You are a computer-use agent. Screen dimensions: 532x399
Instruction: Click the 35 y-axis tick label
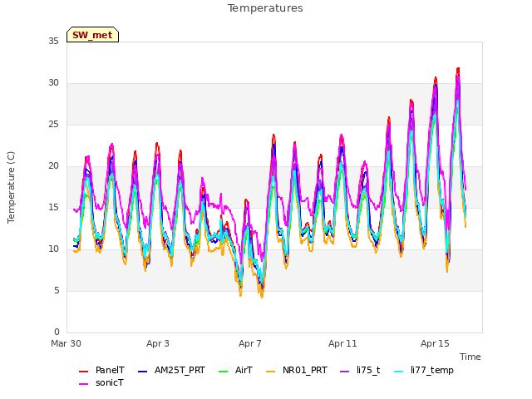[x=53, y=42]
